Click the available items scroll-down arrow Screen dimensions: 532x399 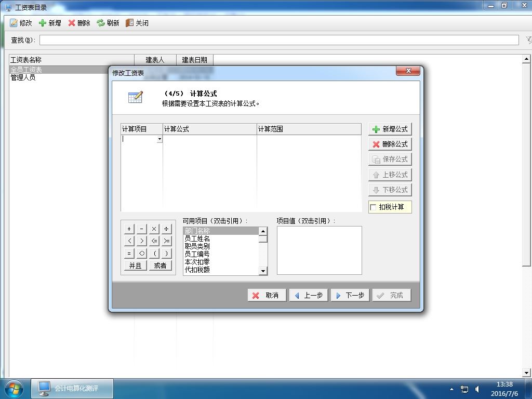coord(263,271)
